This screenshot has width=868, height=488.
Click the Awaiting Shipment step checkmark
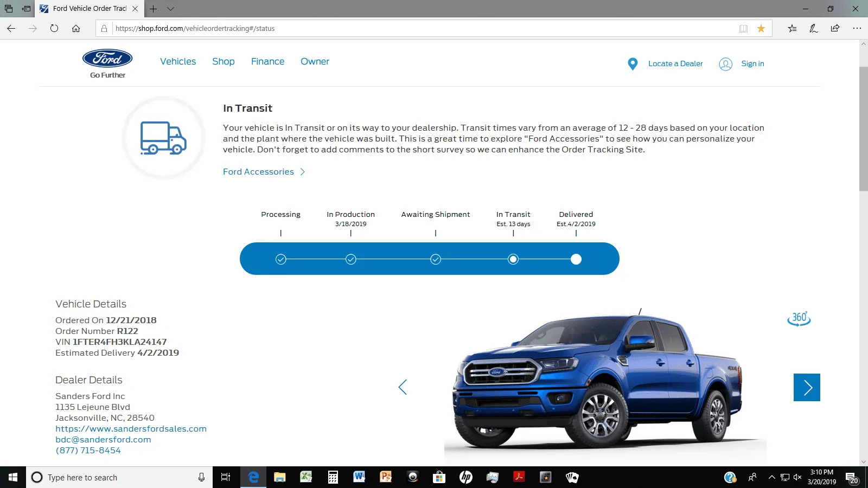point(436,259)
